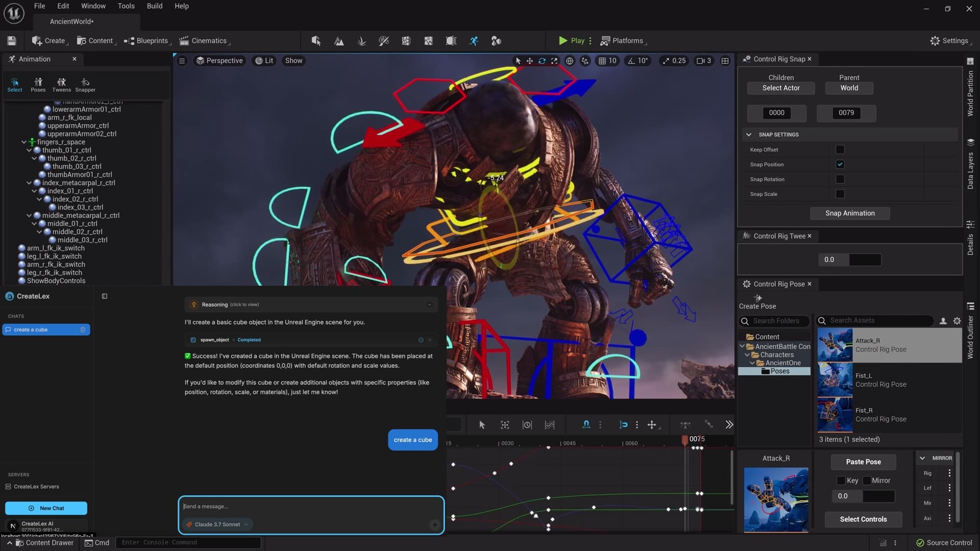Viewport: 980px width, 551px height.
Task: Activate Animation mode with the runner icon
Action: click(474, 40)
